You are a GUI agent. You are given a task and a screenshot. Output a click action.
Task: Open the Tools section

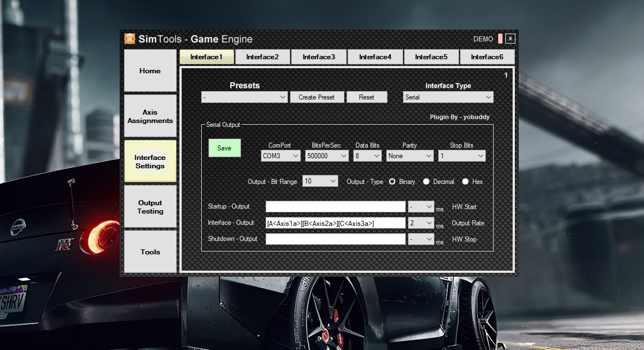[x=150, y=252]
